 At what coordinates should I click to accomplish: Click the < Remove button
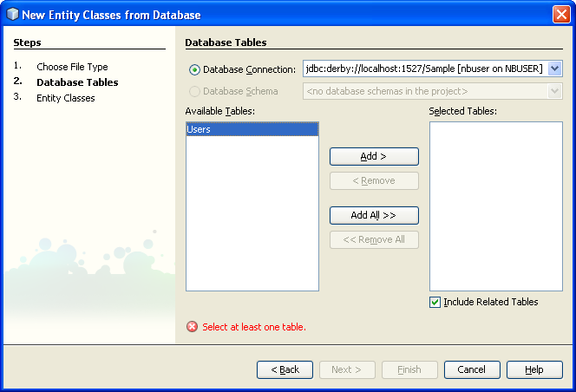point(374,180)
